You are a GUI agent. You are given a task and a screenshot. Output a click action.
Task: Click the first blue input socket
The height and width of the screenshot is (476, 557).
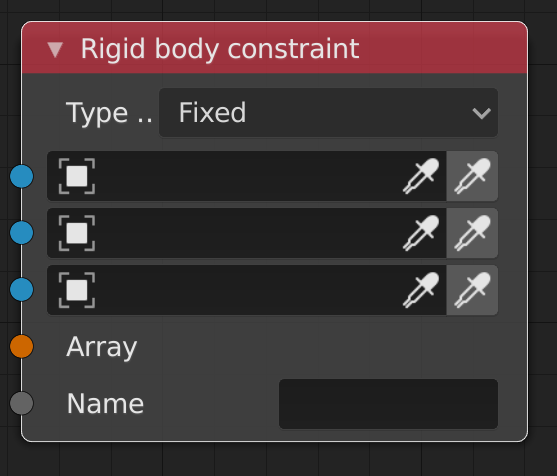22,176
